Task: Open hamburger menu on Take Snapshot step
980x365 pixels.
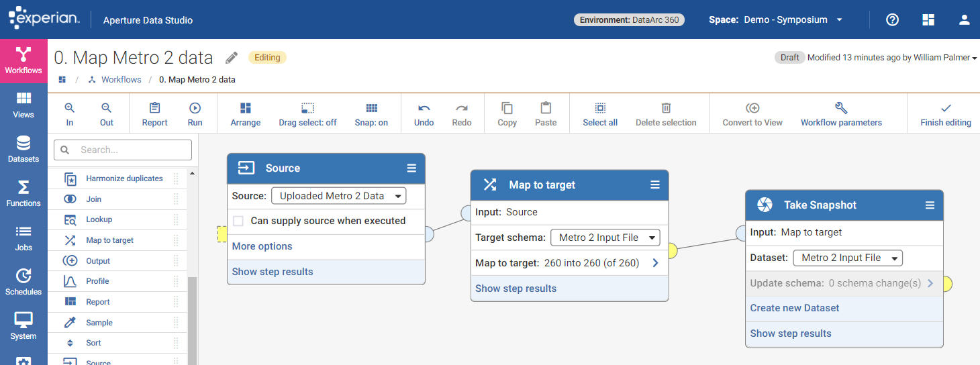Action: point(930,205)
